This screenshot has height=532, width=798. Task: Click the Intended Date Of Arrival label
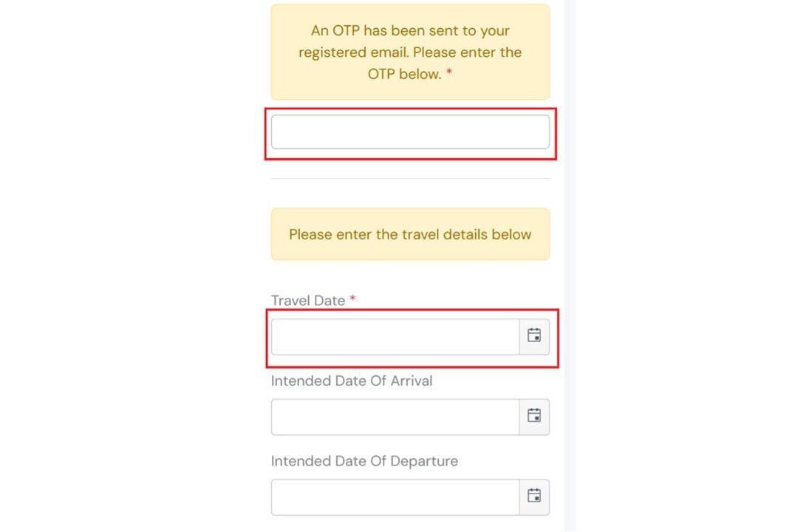click(x=352, y=381)
